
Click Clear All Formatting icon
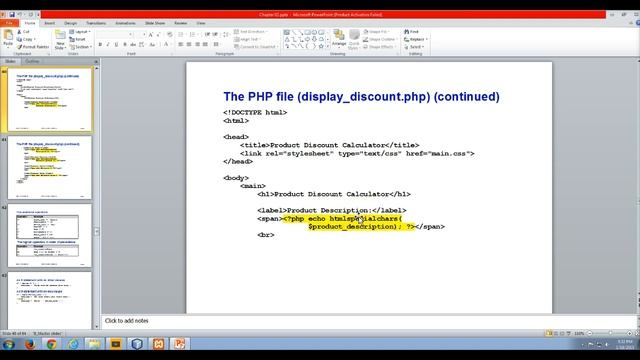tap(170, 35)
